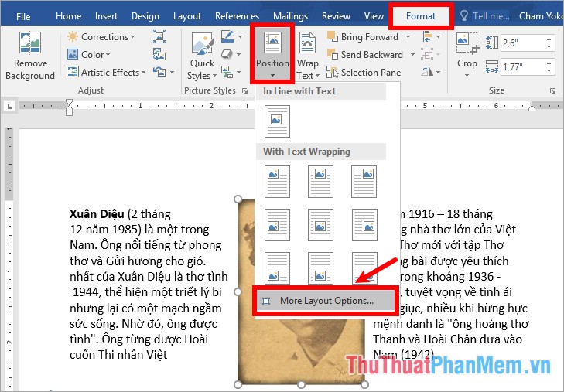Open the Position dropdown button

[272, 54]
